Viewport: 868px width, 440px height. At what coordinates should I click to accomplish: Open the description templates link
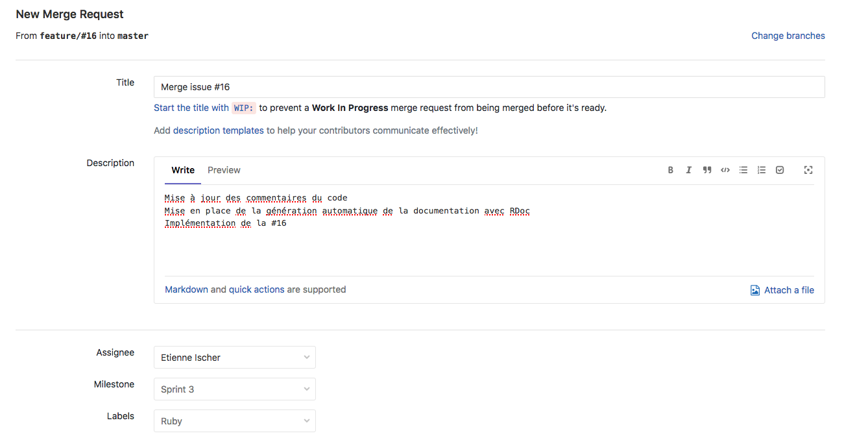218,130
